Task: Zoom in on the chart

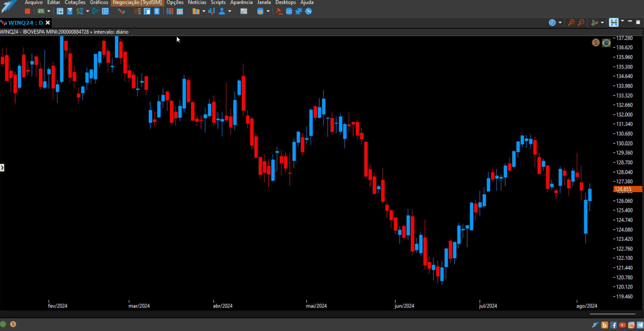Action: point(571,23)
